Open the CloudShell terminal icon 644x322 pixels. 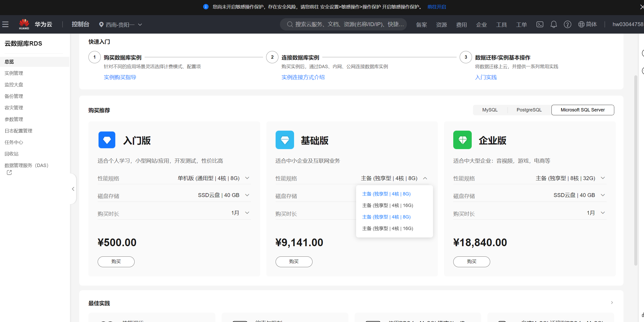[x=540, y=24]
